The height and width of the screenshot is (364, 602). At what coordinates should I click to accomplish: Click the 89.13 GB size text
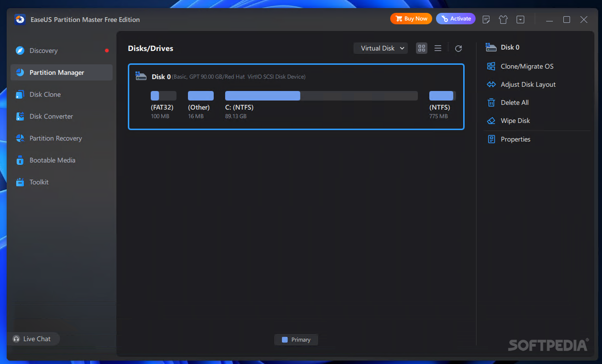236,116
